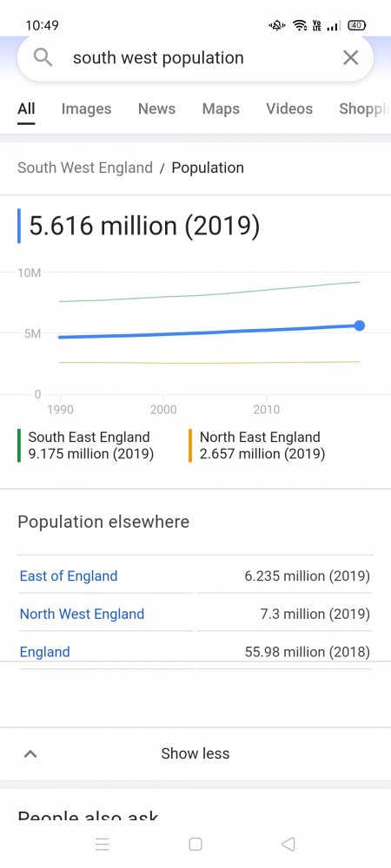Tap the Wi-Fi status icon

click(300, 25)
